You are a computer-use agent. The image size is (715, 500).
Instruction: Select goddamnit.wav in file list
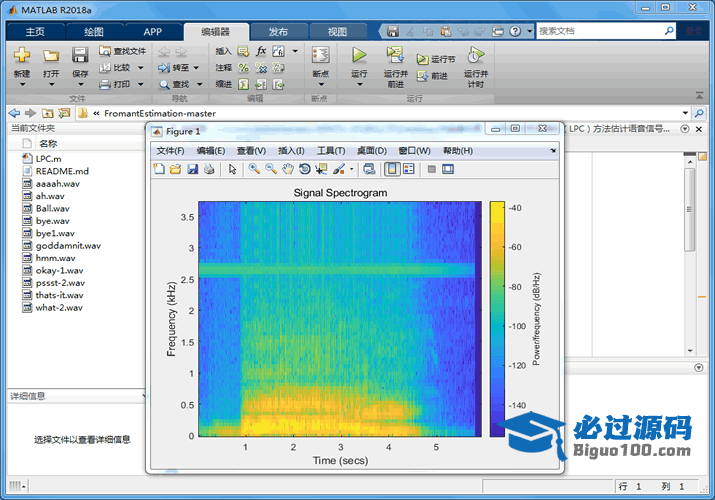pyautogui.click(x=68, y=246)
